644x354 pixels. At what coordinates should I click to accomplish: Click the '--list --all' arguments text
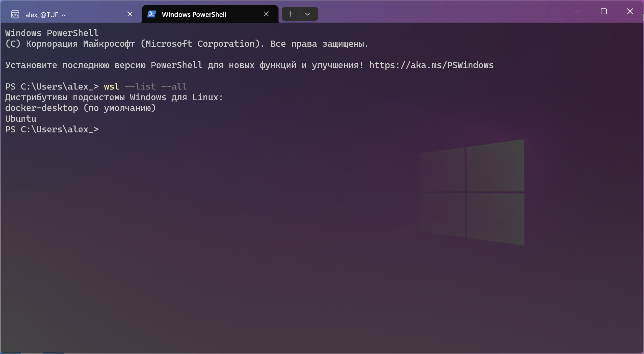[156, 87]
